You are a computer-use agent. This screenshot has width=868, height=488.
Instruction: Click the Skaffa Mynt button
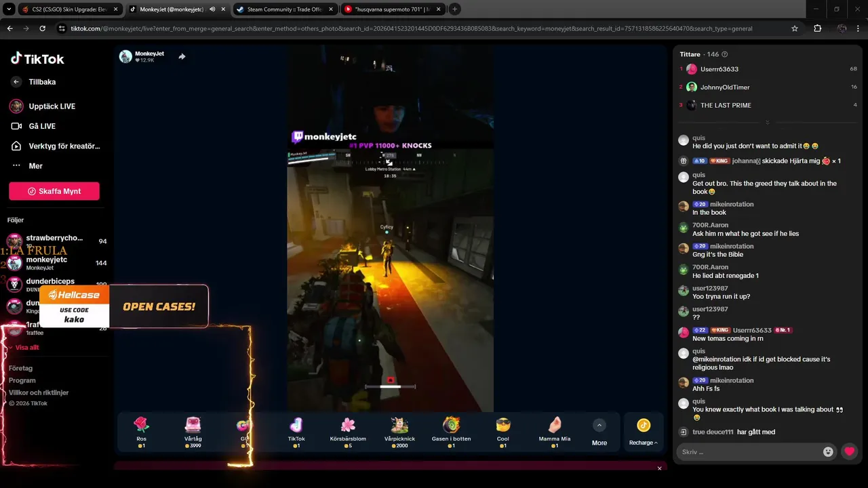54,191
